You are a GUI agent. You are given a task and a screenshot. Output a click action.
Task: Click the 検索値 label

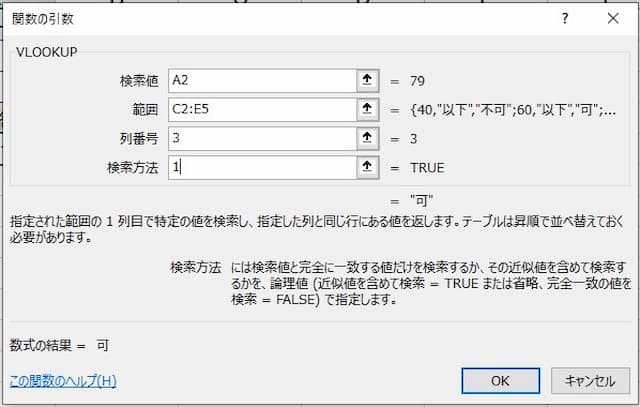(x=139, y=81)
